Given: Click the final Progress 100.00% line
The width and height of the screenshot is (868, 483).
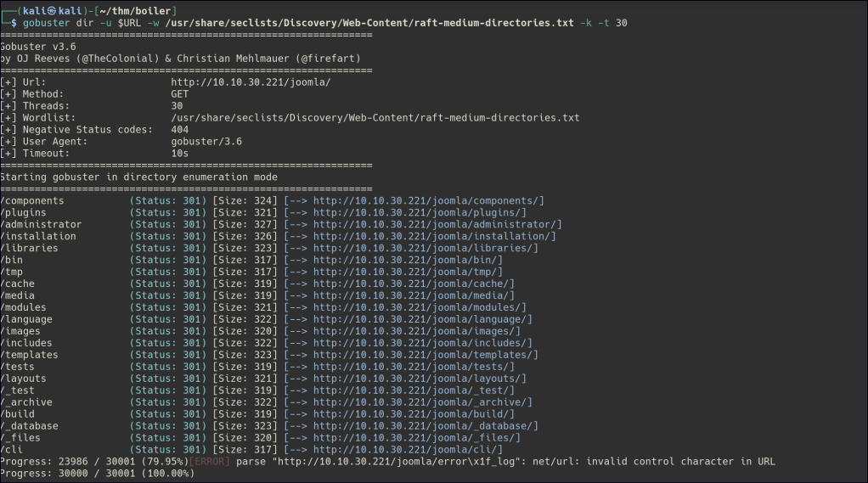Looking at the screenshot, I should click(97, 474).
